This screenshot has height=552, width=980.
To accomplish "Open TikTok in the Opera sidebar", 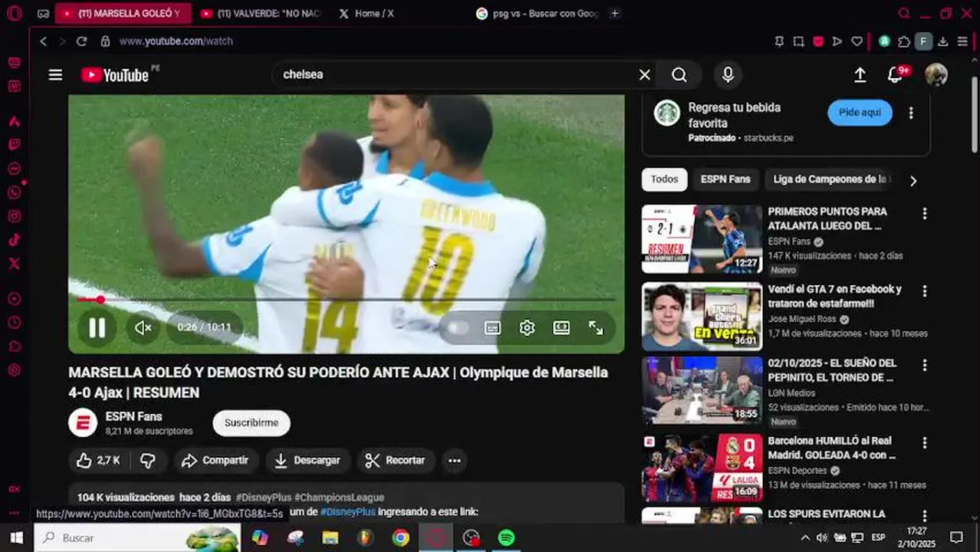I will 14,240.
